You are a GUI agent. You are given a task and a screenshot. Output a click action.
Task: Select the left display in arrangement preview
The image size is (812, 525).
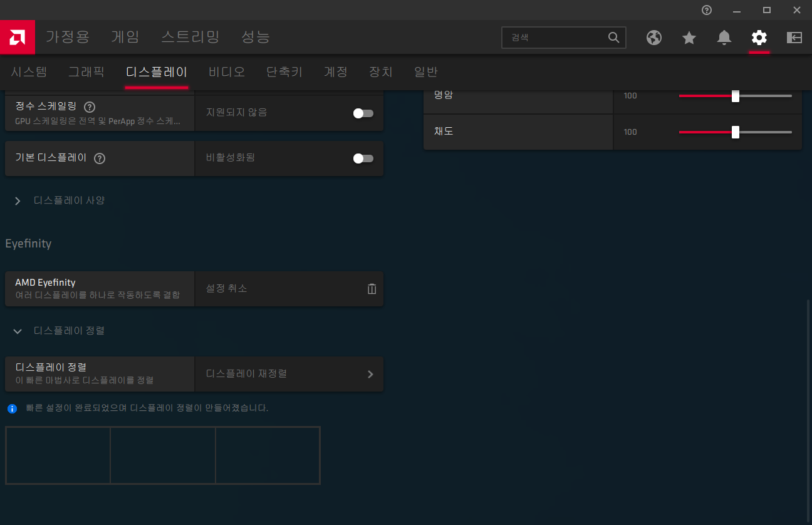click(x=58, y=455)
